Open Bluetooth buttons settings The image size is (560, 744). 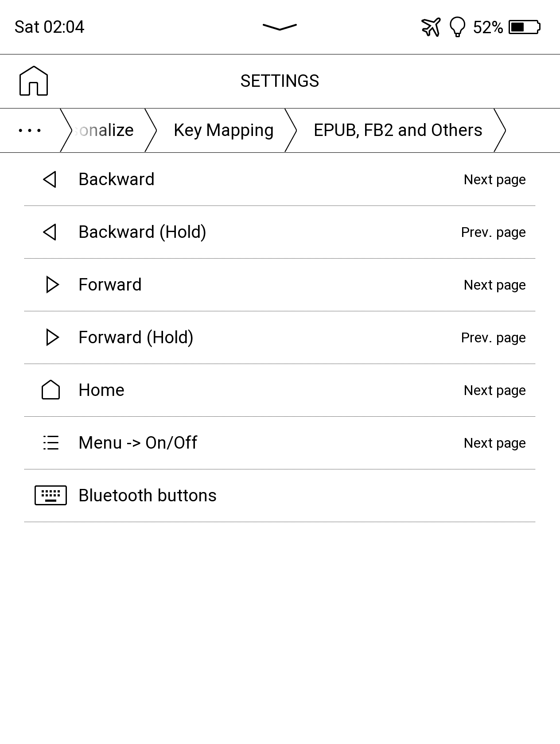pos(148,496)
